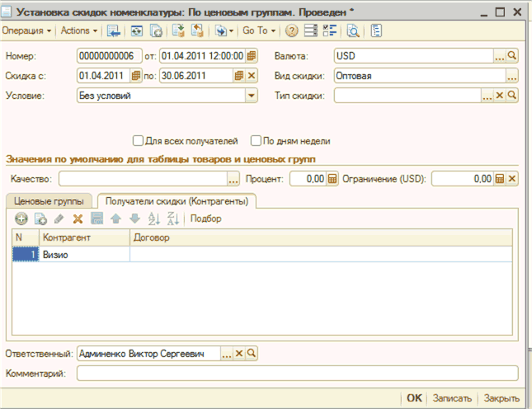This screenshot has width=532, height=409.
Task: Delete the selected row with X icon
Action: tap(78, 219)
